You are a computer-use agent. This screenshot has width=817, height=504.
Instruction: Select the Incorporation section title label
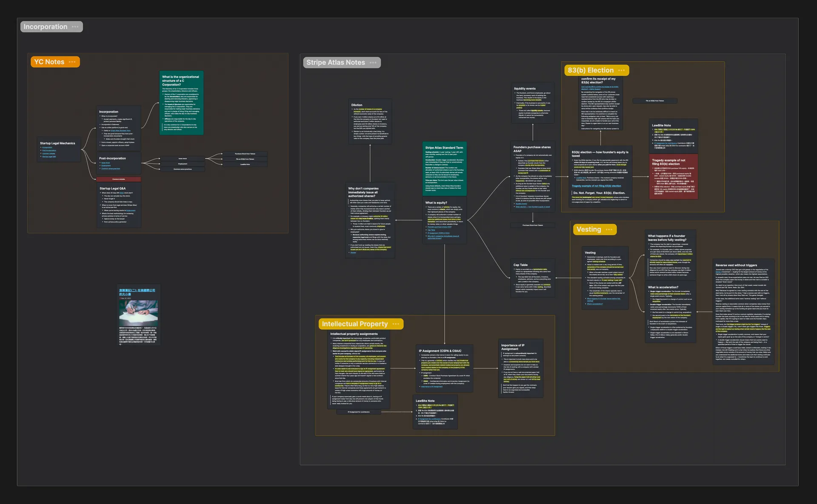[x=45, y=27]
